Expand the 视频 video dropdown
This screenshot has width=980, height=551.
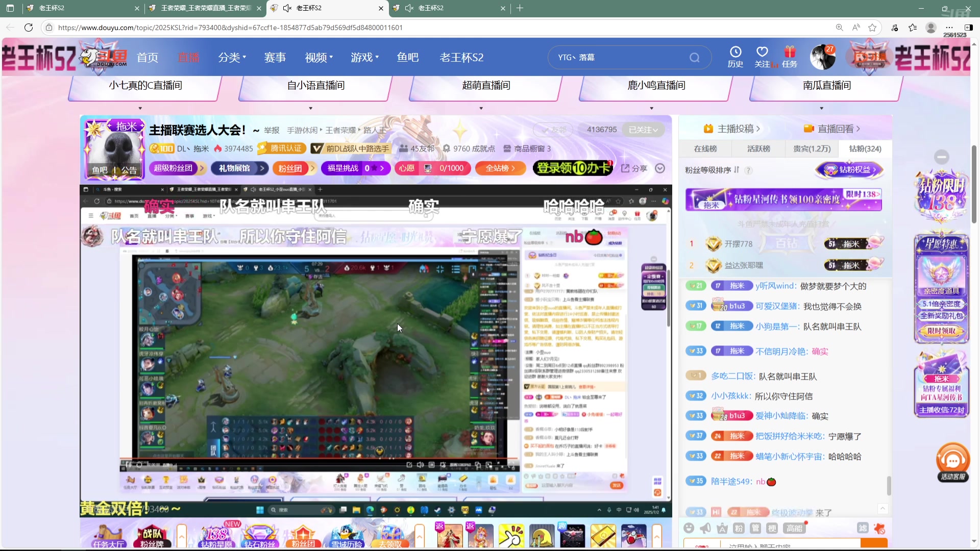(x=319, y=57)
